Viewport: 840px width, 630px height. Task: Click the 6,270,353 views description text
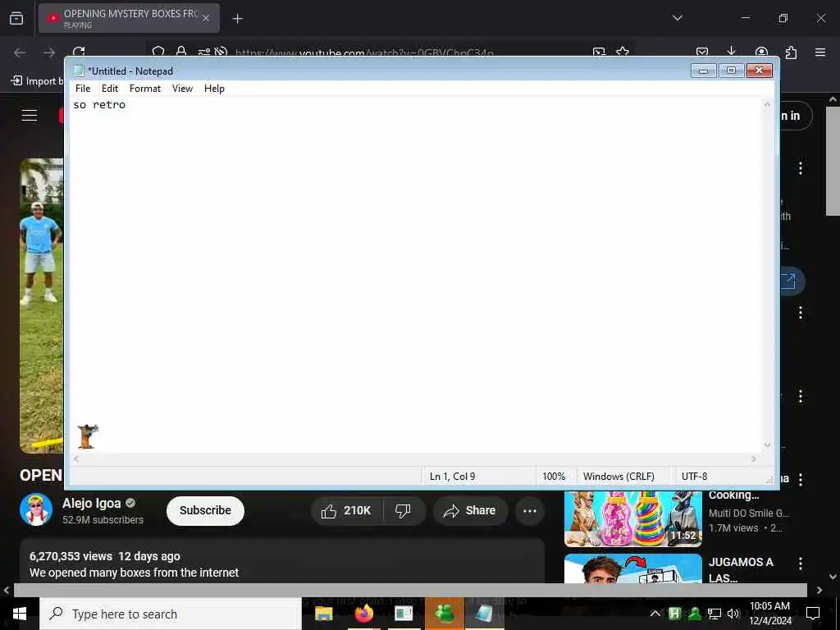71,556
